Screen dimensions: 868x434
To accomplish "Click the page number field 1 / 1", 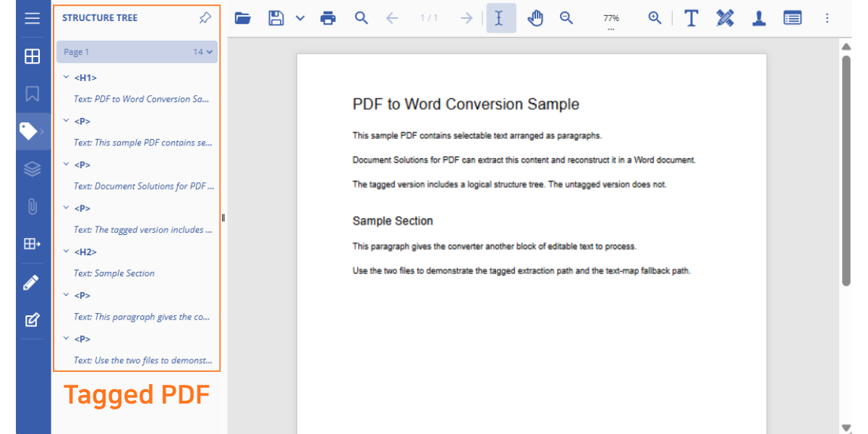I will (x=429, y=18).
